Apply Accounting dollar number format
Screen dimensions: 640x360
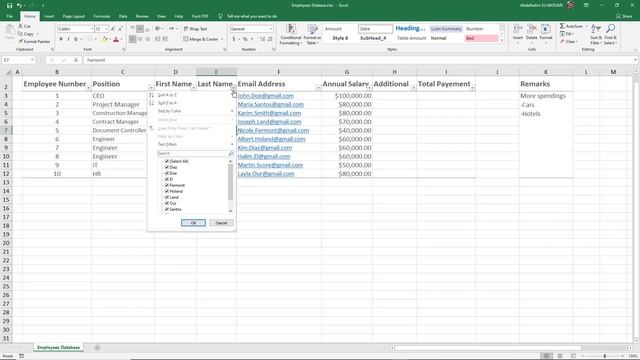(x=234, y=39)
